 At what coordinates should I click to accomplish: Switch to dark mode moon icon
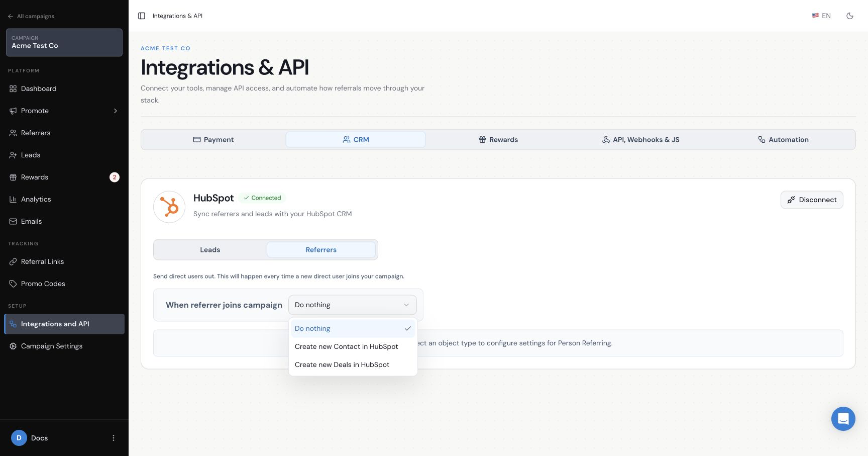coord(850,16)
